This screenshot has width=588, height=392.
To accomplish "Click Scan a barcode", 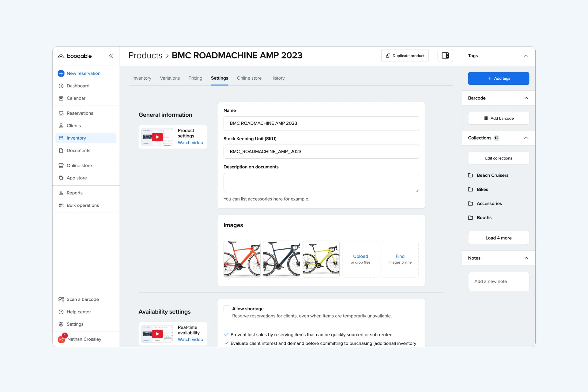I will (83, 300).
